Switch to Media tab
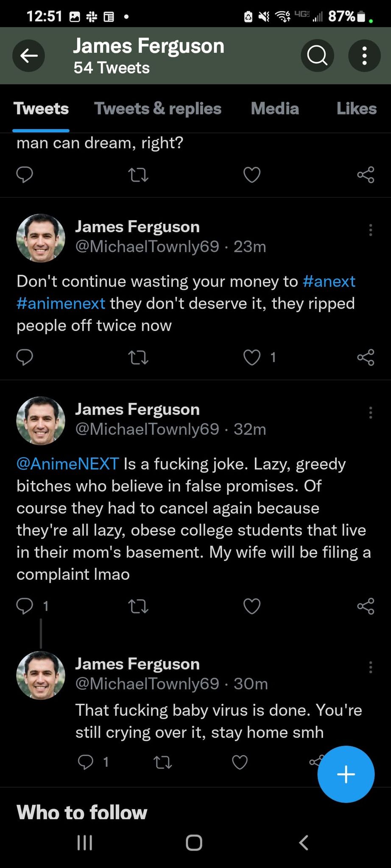Viewport: 391px width, 868px height. click(275, 108)
